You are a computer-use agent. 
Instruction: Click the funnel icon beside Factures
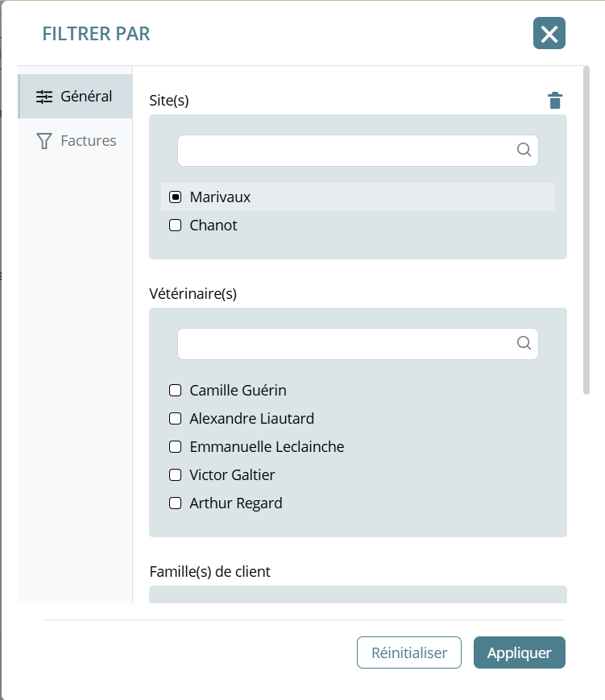point(44,141)
